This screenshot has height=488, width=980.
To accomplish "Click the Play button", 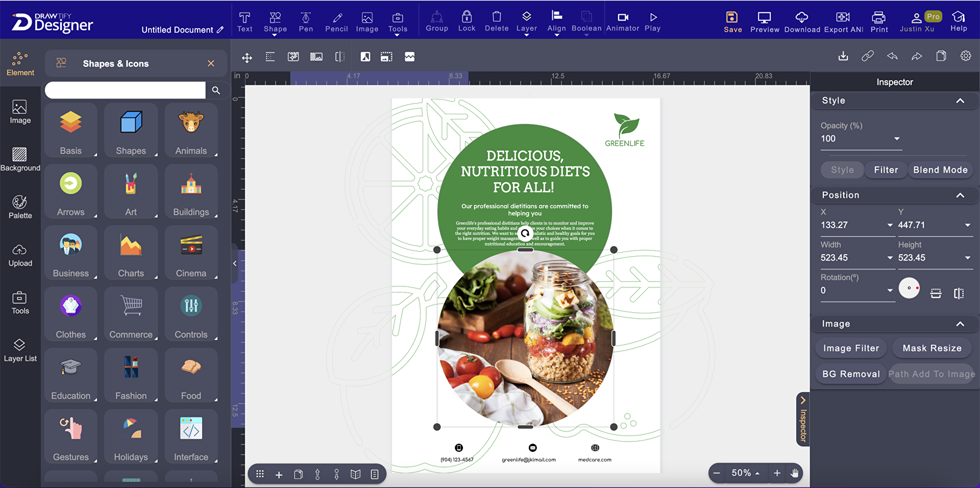I will [x=653, y=21].
